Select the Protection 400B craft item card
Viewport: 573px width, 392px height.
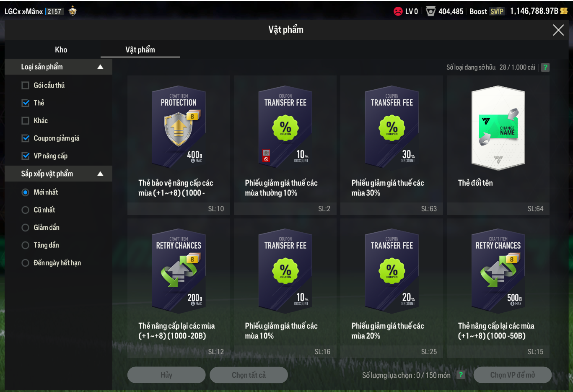pos(179,145)
